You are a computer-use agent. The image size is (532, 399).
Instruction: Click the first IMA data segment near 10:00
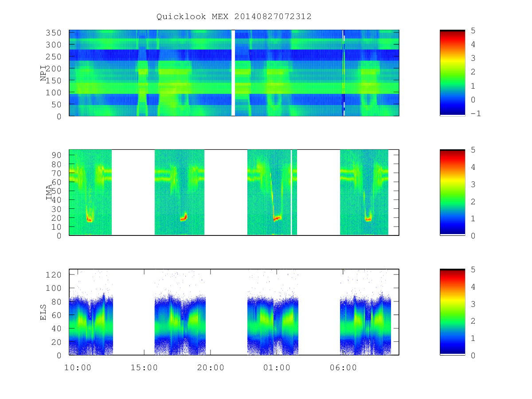[90, 192]
